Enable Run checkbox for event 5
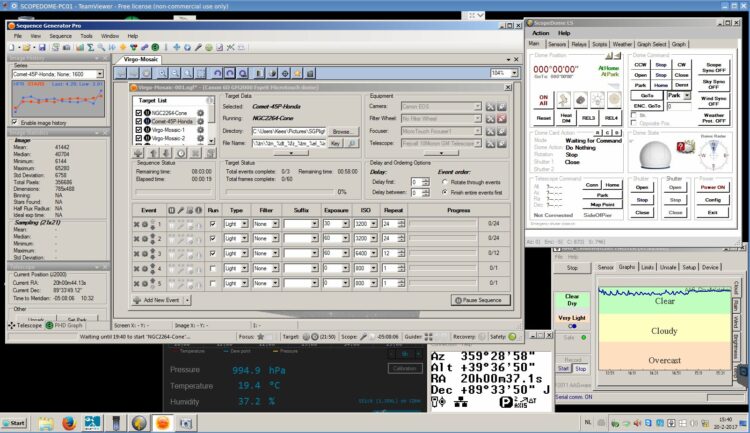Viewport: 750px width, 433px height. point(212,283)
